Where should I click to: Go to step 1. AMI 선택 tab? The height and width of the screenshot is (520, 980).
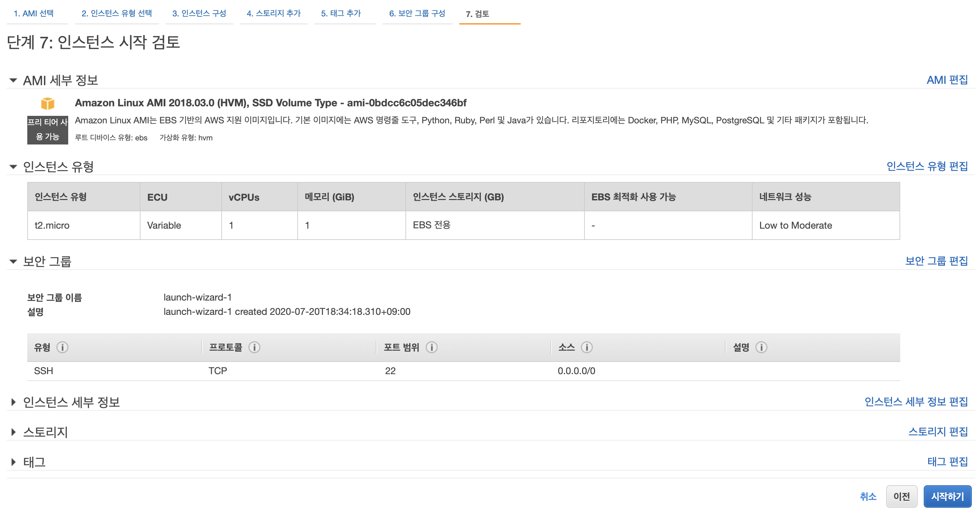coord(33,13)
